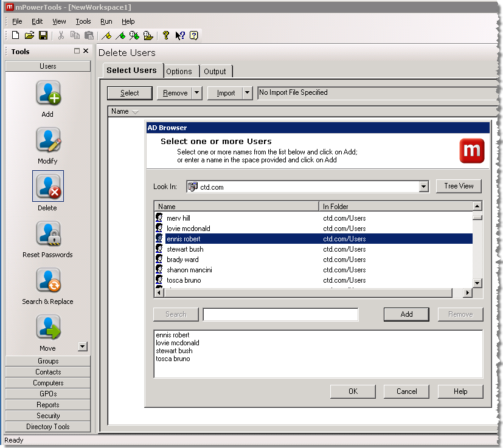Click the Add button in AD Browser

[x=406, y=314]
